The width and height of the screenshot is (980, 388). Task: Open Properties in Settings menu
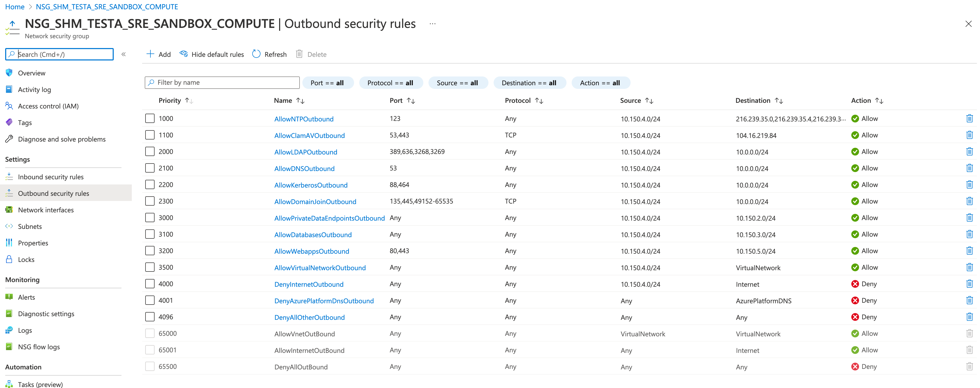coord(33,243)
